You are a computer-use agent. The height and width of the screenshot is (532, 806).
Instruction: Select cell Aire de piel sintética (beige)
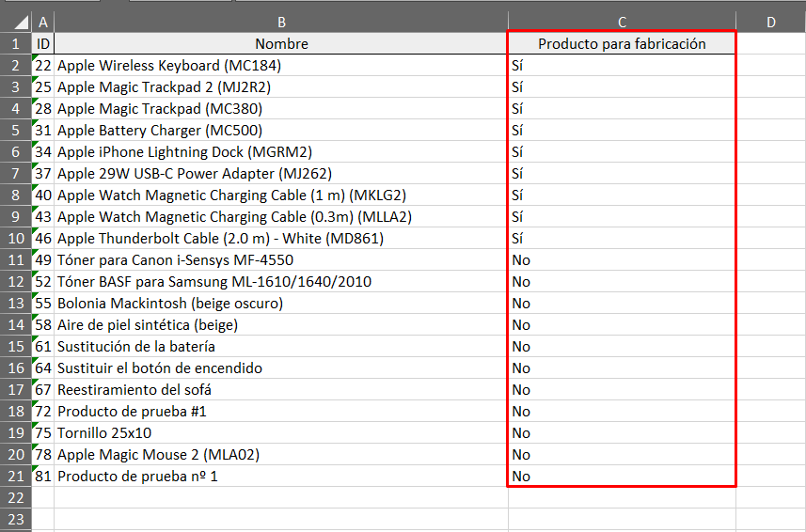[281, 324]
